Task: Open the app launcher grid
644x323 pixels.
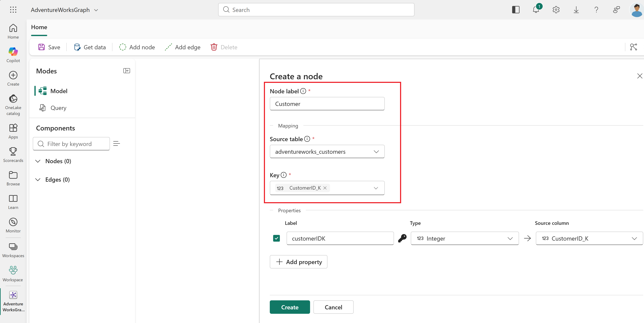Action: (x=13, y=10)
